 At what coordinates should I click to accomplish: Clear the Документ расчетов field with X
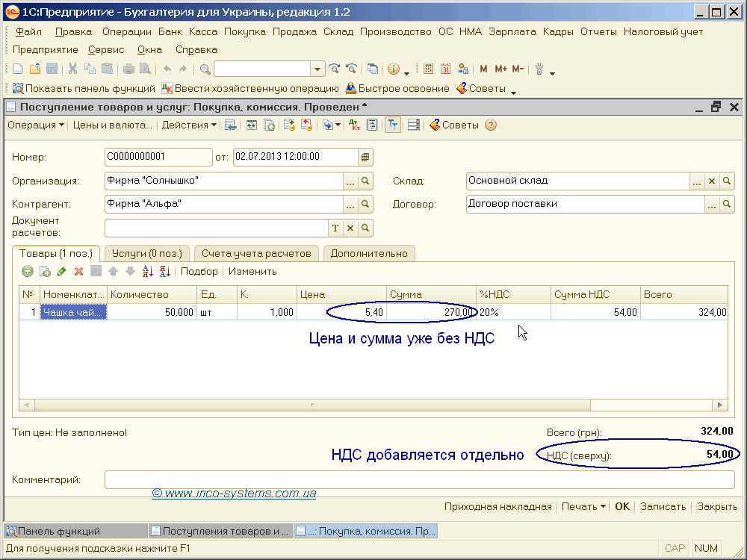pyautogui.click(x=350, y=228)
